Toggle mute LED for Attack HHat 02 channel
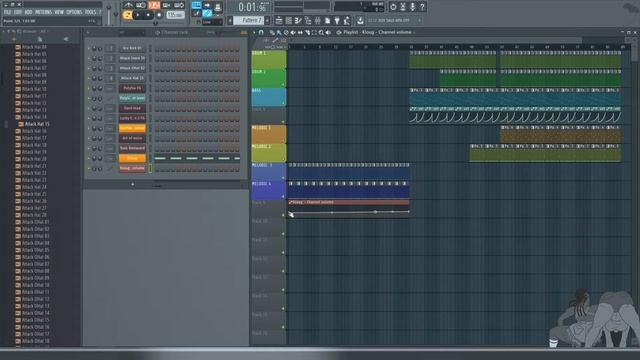 (x=89, y=68)
